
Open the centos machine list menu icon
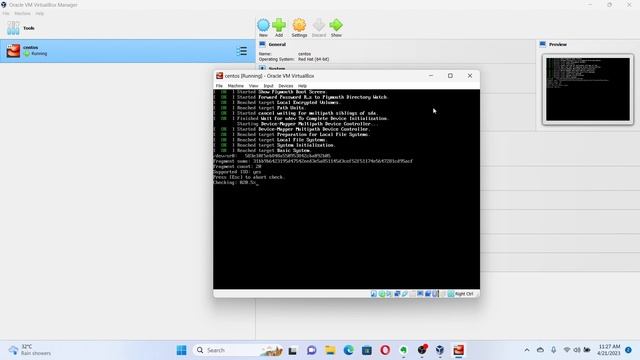tap(242, 51)
